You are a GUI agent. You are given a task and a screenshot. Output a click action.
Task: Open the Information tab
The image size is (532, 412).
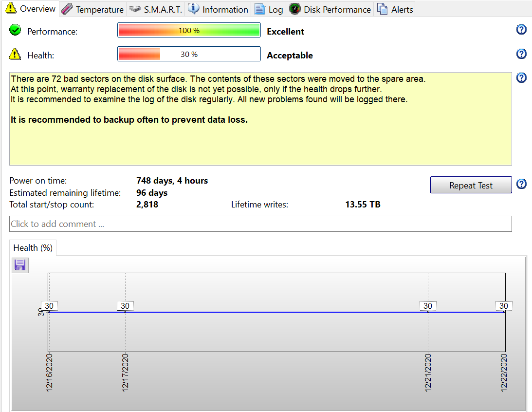click(x=219, y=9)
